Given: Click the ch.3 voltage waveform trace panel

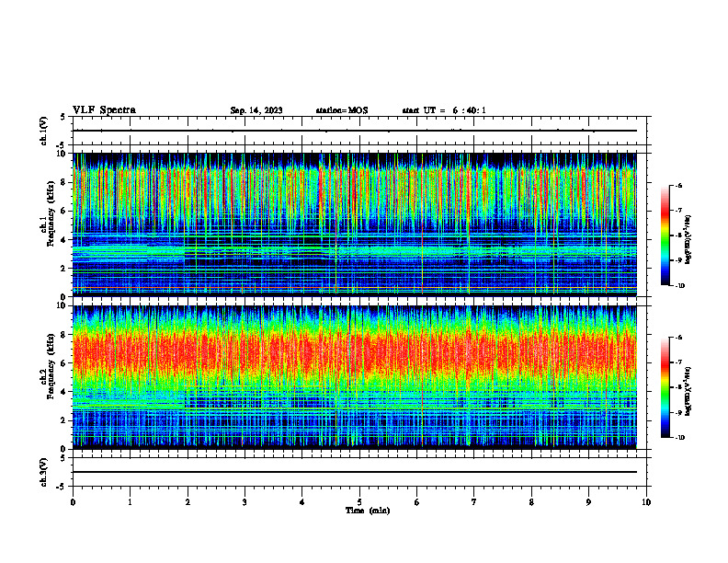Looking at the screenshot, I should pos(359,472).
